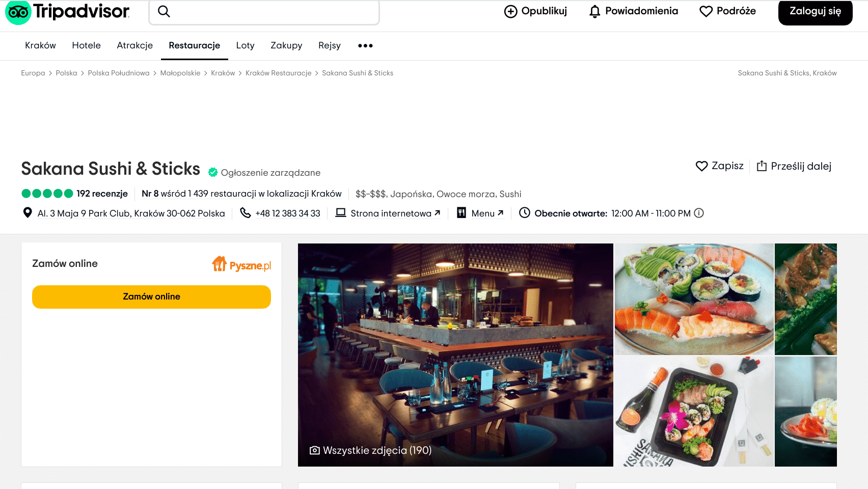Click the Opublikuj link

coord(535,11)
